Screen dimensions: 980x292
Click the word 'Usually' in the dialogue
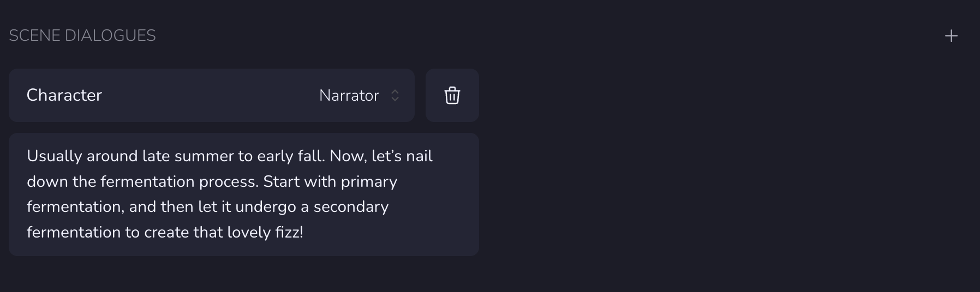[55, 156]
